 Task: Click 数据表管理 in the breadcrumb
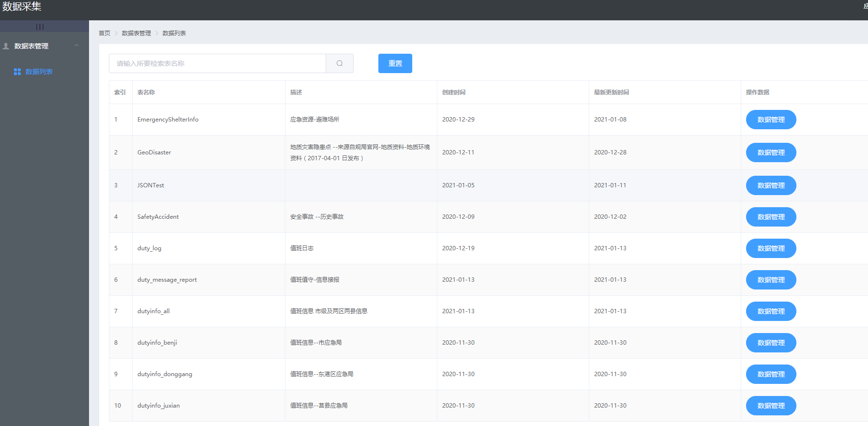[x=136, y=33]
